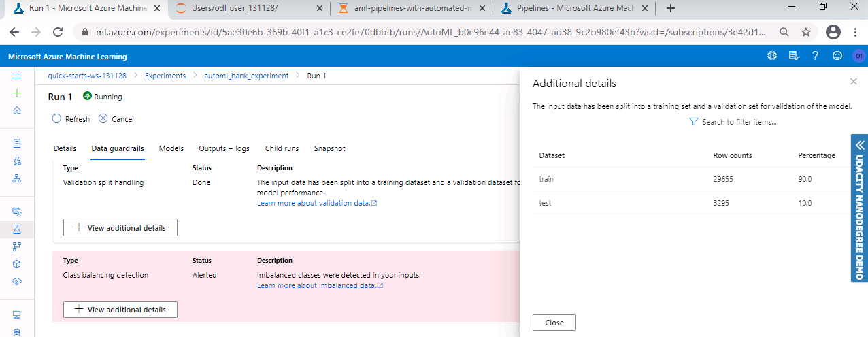Viewport: 868px width, 337px height.
Task: Open Endpoints cloud icon in sidebar
Action: [17, 280]
